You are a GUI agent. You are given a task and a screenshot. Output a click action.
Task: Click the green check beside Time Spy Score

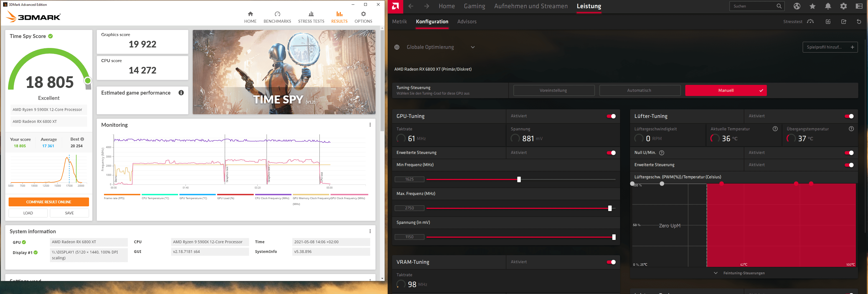coord(50,36)
